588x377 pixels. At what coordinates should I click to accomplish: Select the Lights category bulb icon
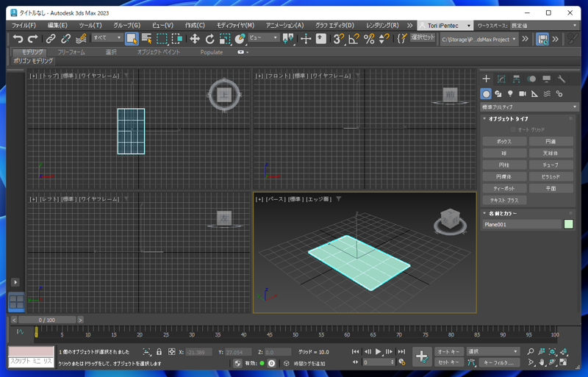510,94
